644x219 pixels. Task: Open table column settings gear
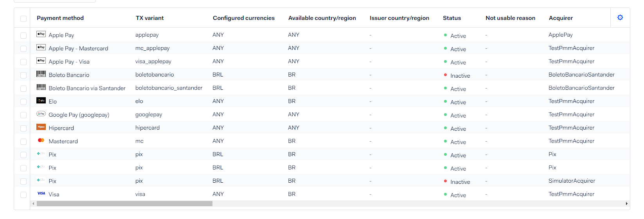[x=620, y=18]
